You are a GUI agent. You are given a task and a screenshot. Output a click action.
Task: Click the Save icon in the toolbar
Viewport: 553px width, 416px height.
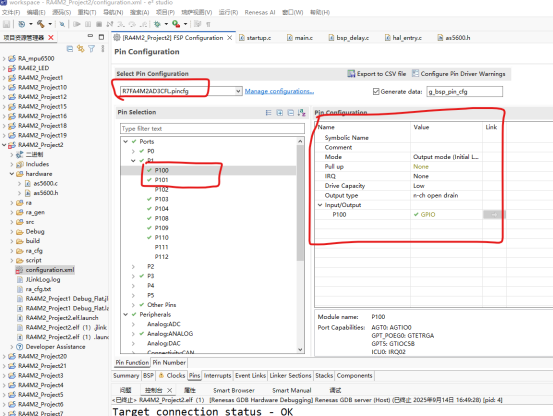(x=6, y=24)
